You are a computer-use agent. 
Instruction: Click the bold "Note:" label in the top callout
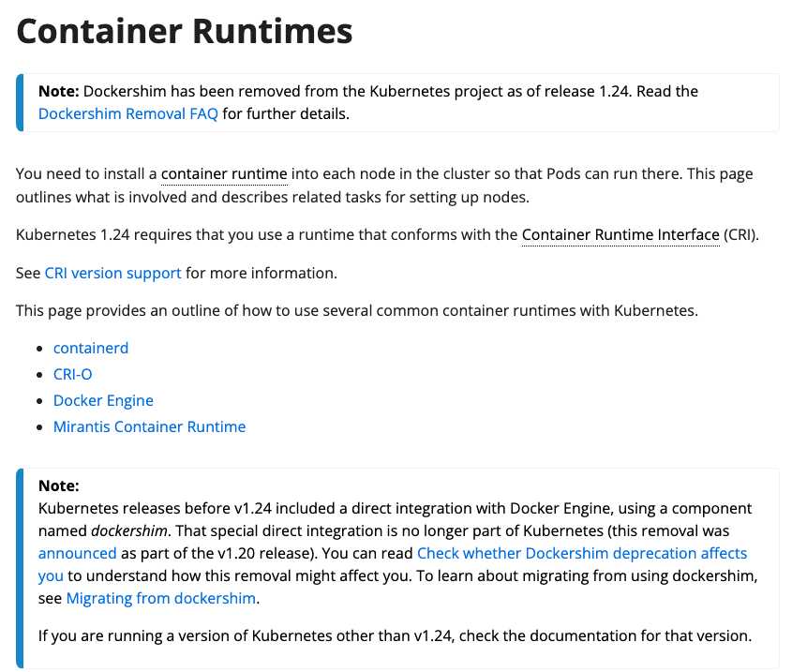[x=59, y=92]
